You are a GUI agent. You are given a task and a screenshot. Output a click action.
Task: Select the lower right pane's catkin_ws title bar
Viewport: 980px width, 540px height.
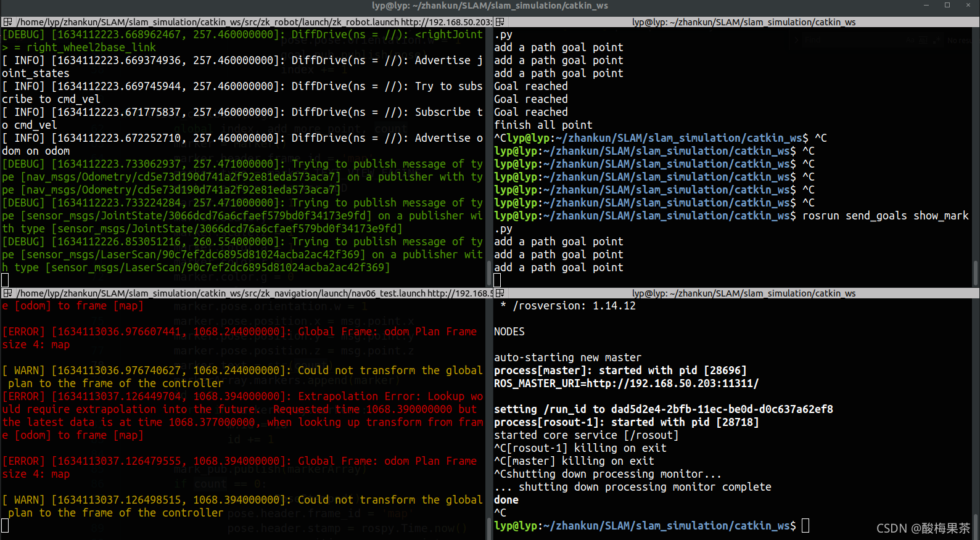click(x=736, y=293)
